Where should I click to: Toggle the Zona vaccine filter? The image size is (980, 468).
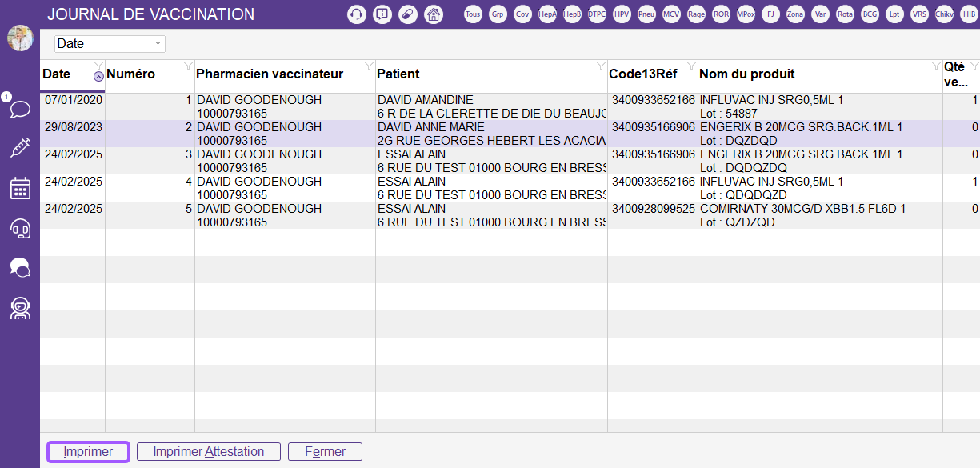tap(795, 14)
